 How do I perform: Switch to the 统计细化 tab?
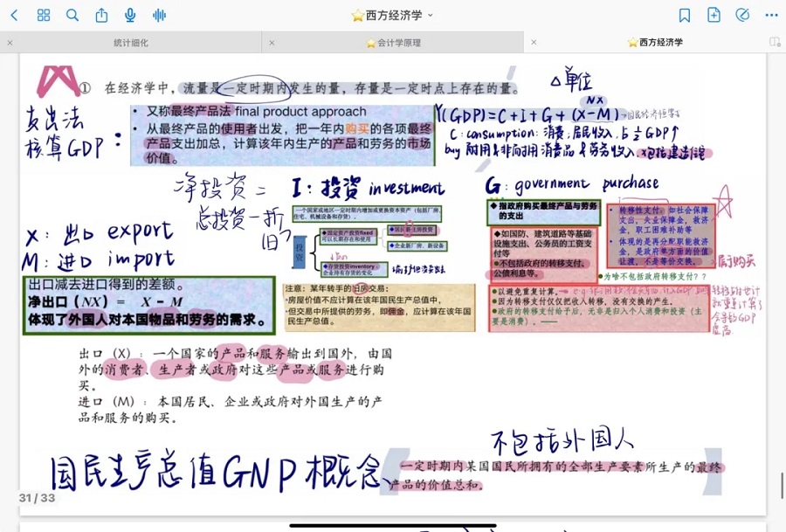click(x=131, y=42)
